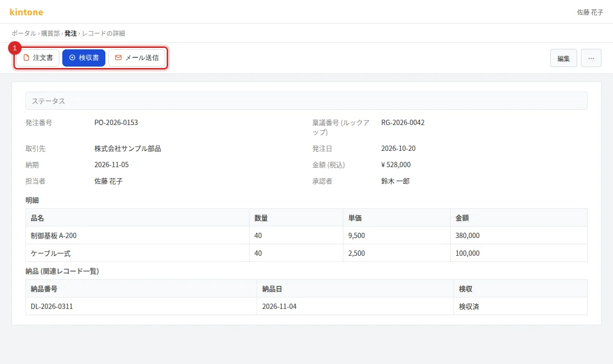The width and height of the screenshot is (613, 364).
Task: Click the ケーブル一式 item cell
Action: 137,253
